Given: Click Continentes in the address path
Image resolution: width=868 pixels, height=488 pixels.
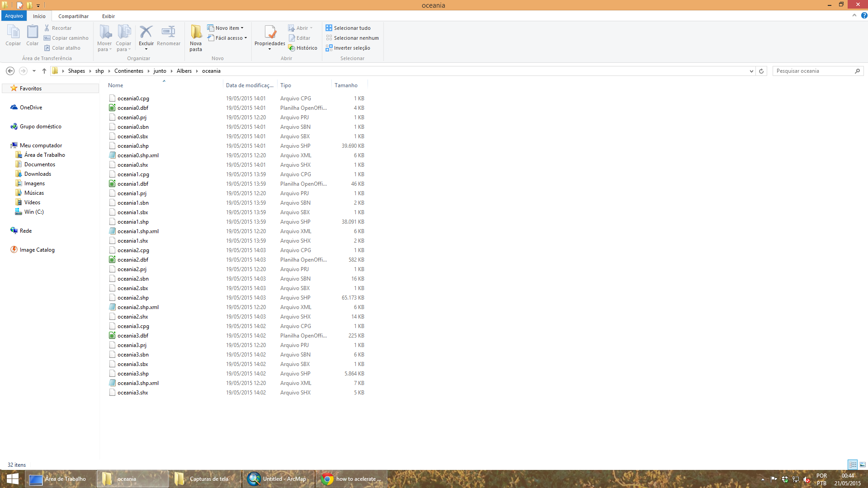Looking at the screenshot, I should click(x=129, y=71).
